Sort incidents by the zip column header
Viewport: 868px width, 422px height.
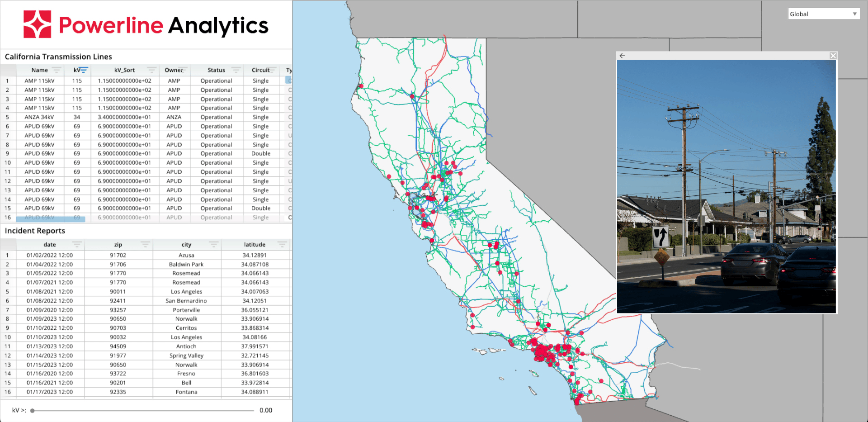118,245
